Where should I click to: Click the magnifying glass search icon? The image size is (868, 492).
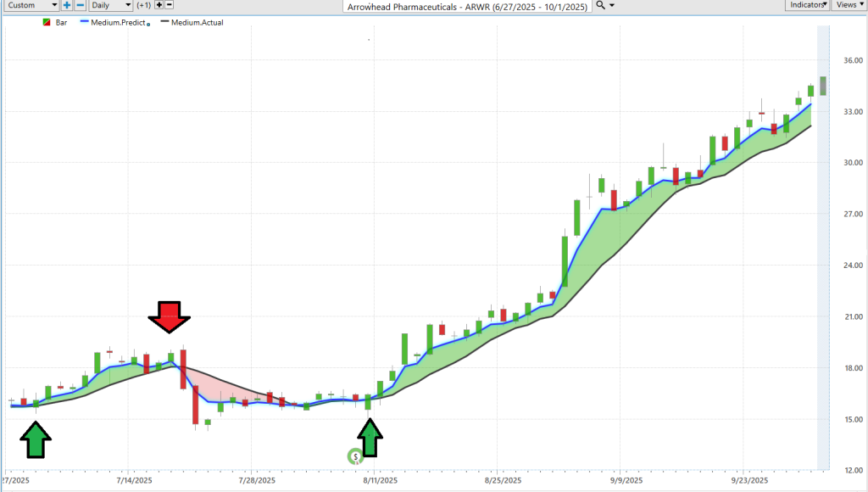click(600, 5)
